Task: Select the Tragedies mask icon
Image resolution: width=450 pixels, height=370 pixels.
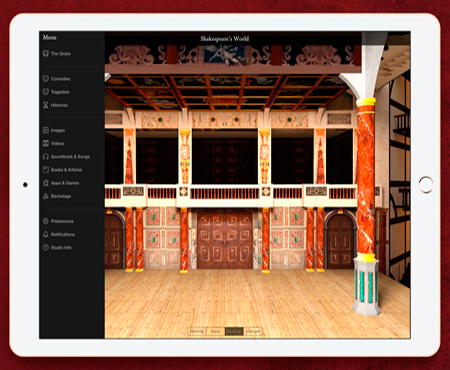Action: coord(46,92)
